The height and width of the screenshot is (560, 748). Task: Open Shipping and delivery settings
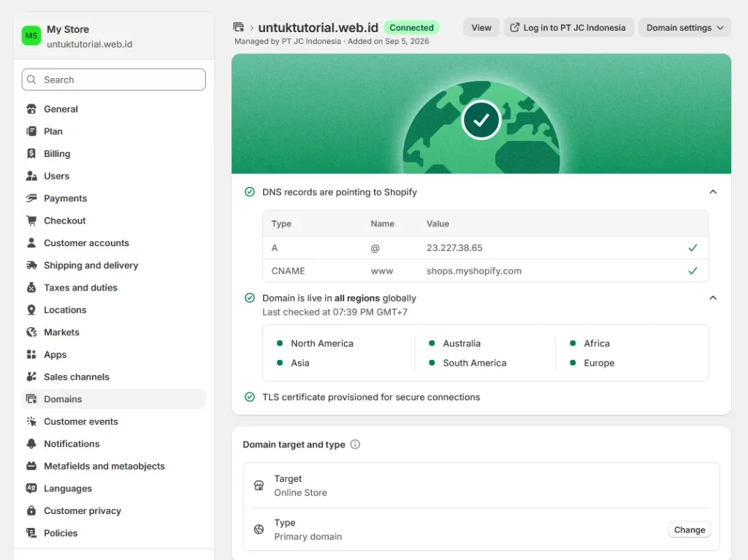pos(113,265)
